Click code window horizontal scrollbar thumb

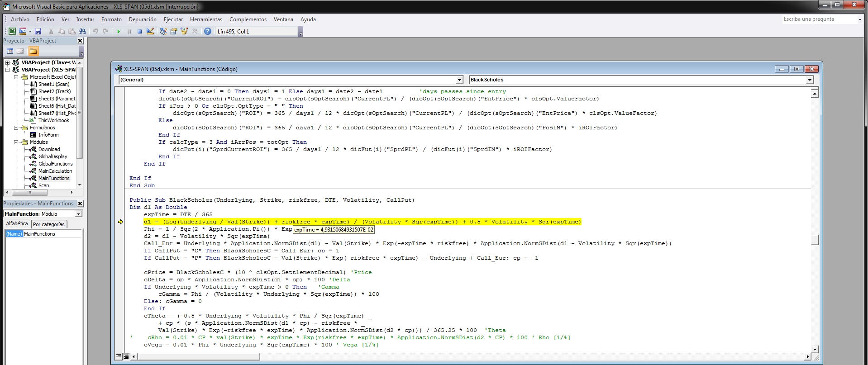199,356
